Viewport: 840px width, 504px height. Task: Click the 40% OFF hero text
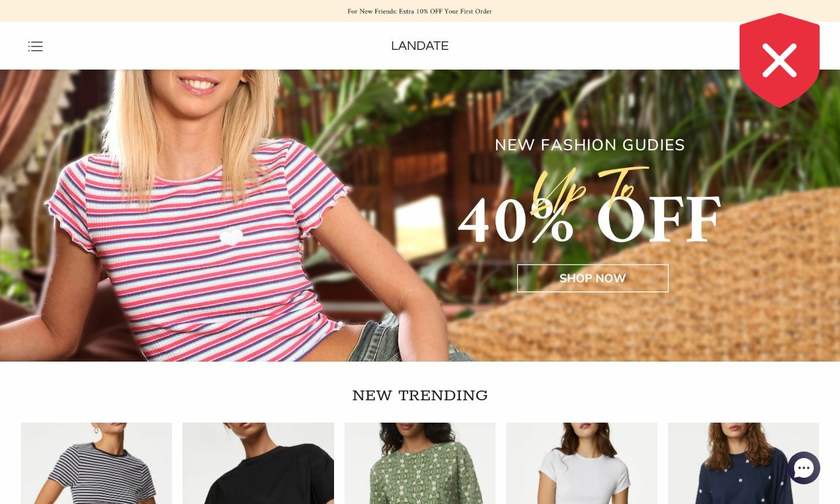coord(589,220)
